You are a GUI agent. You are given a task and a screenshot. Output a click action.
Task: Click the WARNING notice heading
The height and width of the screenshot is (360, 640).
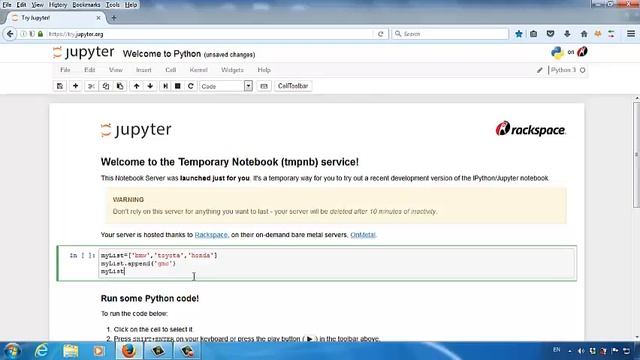point(128,200)
